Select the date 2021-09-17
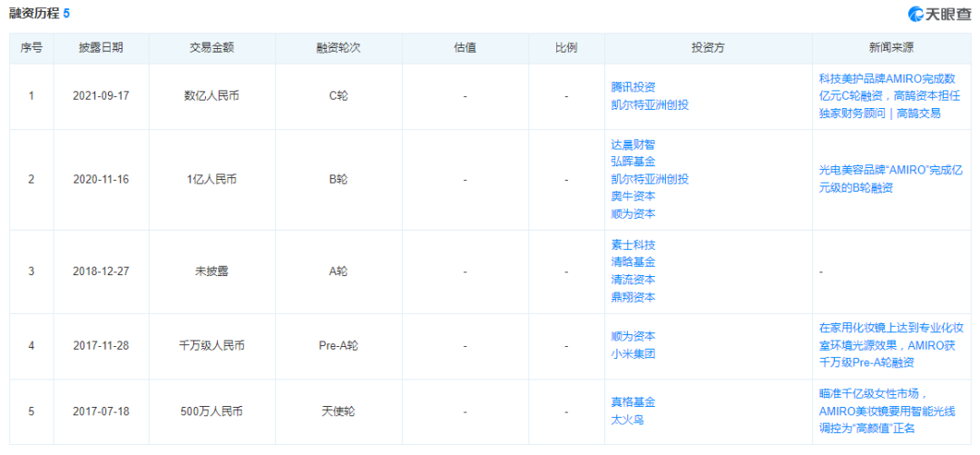 click(102, 97)
